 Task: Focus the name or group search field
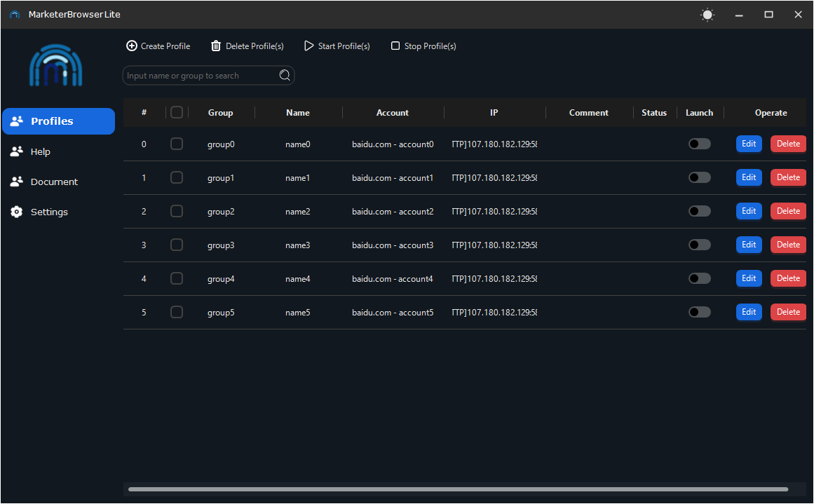pyautogui.click(x=201, y=76)
